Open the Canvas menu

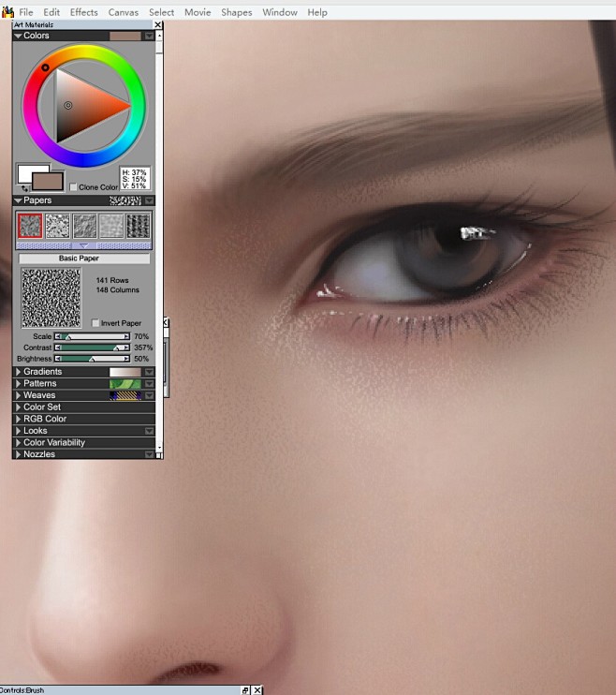(x=124, y=12)
